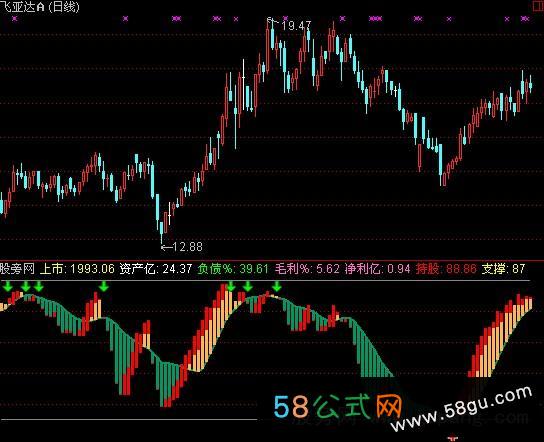The height and width of the screenshot is (442, 544).
Task: Click the 资产亿: 24.37 value
Action: [155, 269]
